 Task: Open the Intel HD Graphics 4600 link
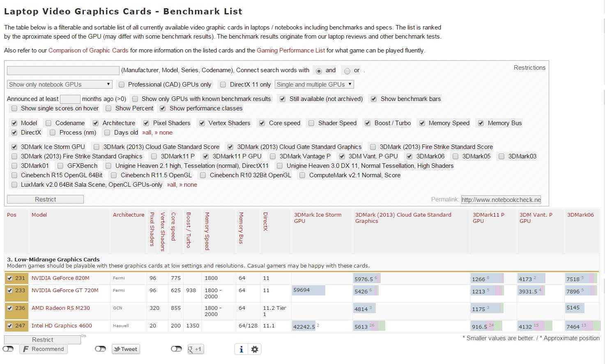(x=62, y=326)
